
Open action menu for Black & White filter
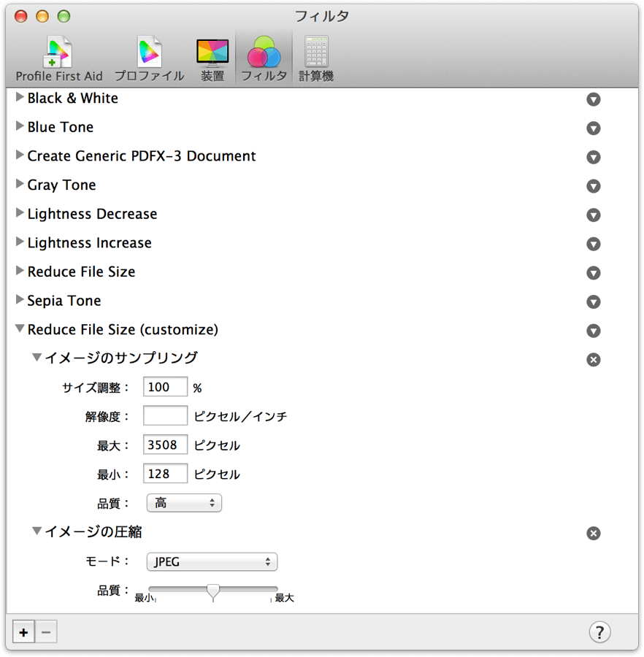(x=594, y=99)
